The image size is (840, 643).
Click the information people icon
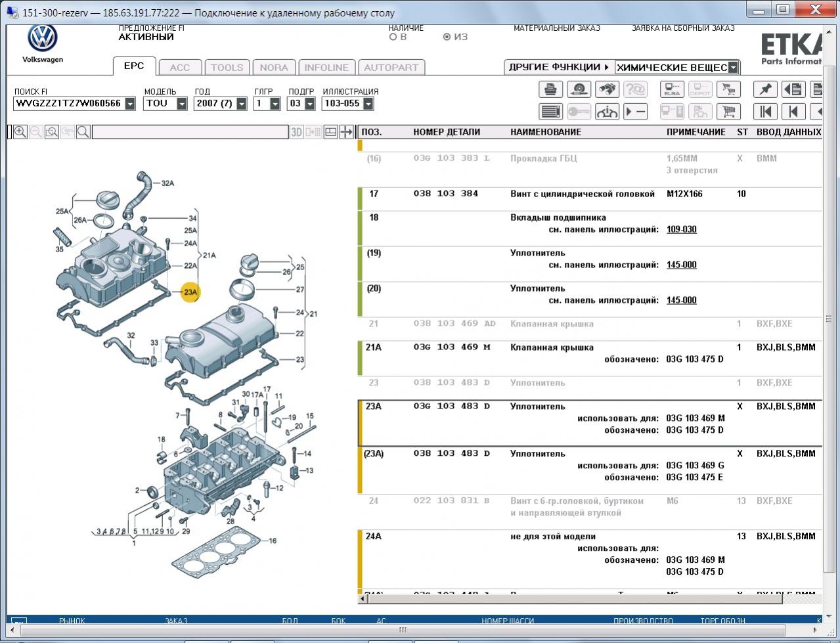click(607, 112)
